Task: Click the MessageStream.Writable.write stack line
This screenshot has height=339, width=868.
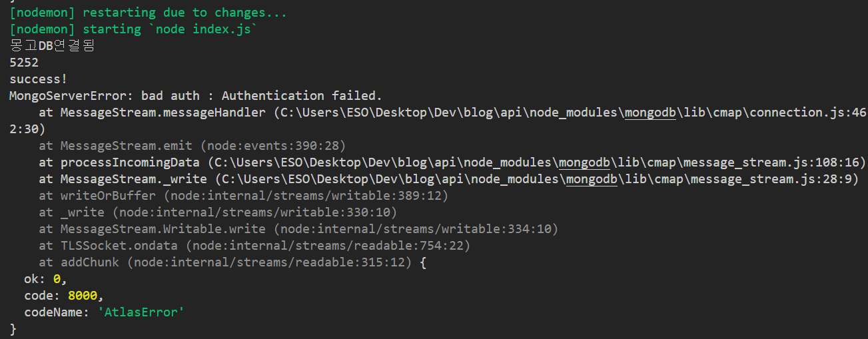Action: [298, 229]
